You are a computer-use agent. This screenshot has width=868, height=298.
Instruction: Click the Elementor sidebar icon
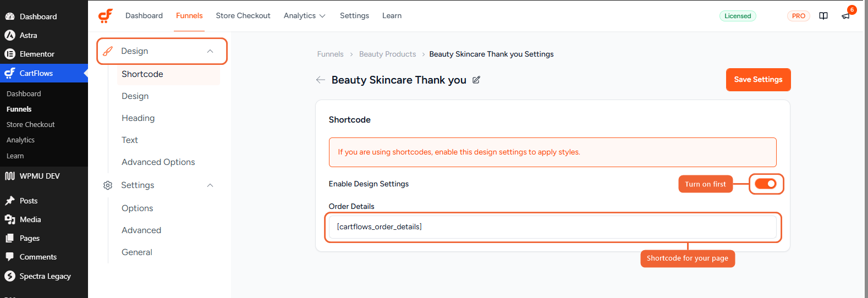(10, 54)
